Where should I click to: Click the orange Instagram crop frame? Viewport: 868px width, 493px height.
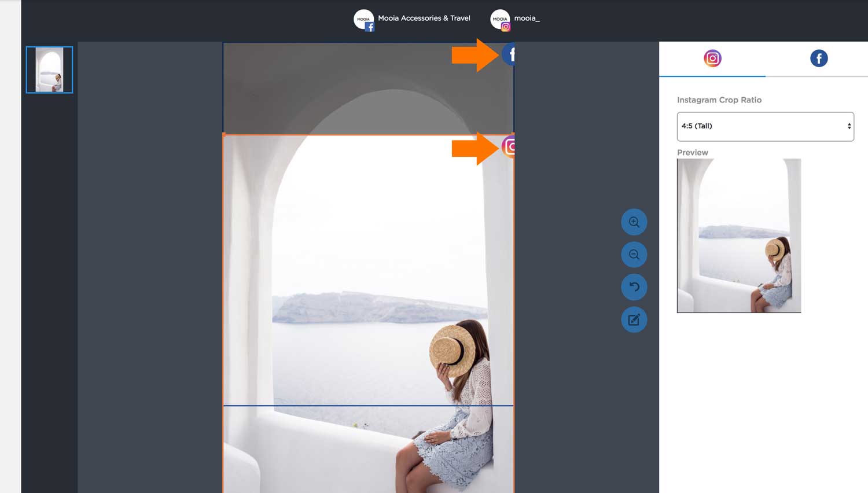368,134
